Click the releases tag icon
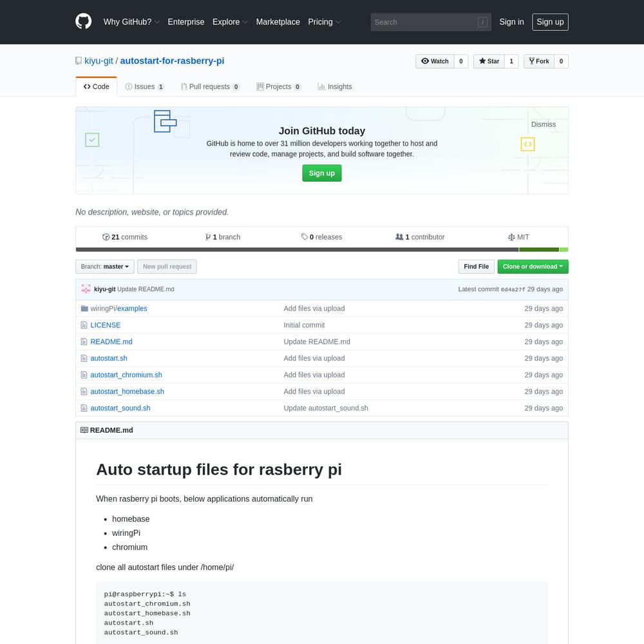The height and width of the screenshot is (644, 644). coord(305,237)
